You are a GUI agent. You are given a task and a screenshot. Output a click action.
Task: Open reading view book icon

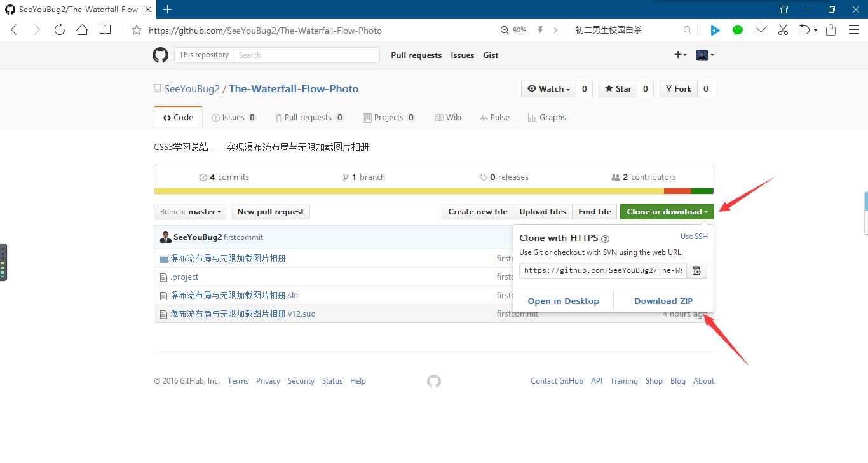click(x=105, y=30)
